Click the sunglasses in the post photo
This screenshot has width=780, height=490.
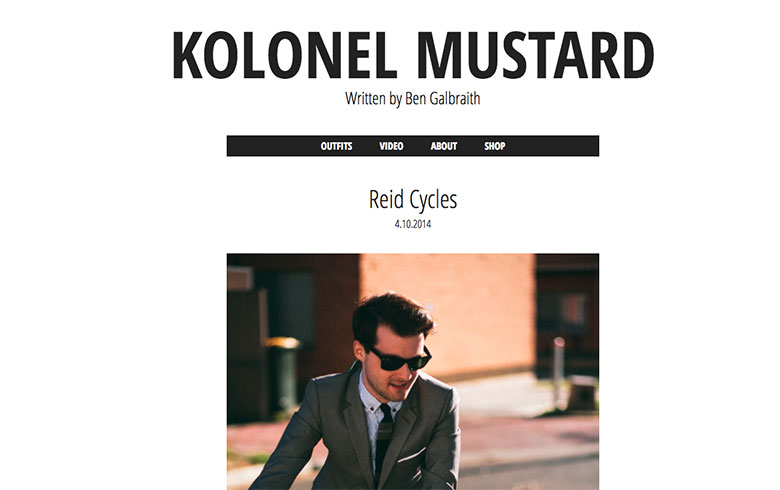pos(399,358)
